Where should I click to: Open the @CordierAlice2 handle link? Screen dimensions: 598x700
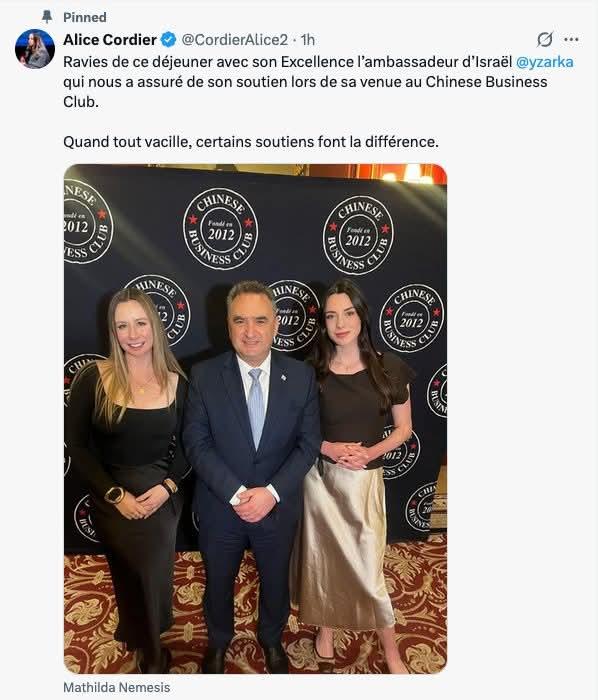tap(234, 40)
